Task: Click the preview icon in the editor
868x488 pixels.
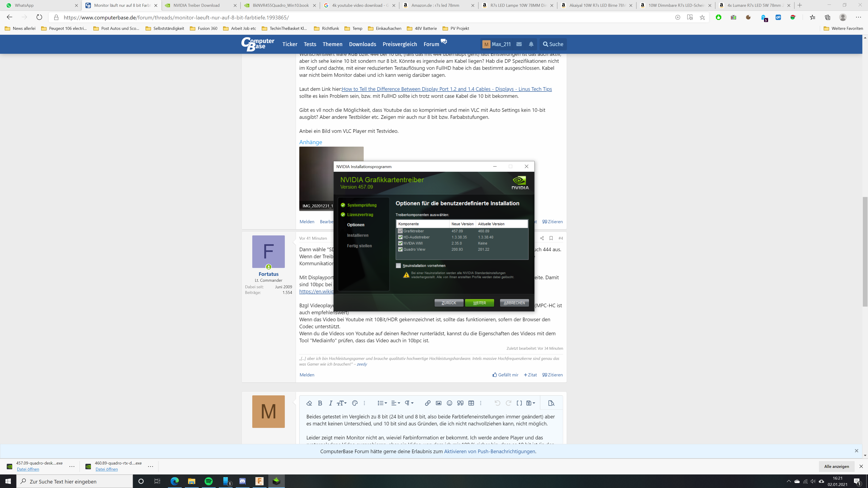Action: coord(551,403)
